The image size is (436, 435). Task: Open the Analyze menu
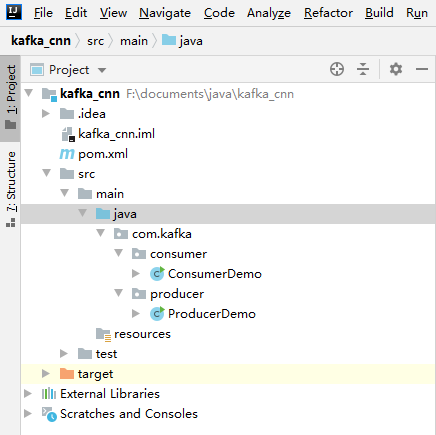pos(269,13)
